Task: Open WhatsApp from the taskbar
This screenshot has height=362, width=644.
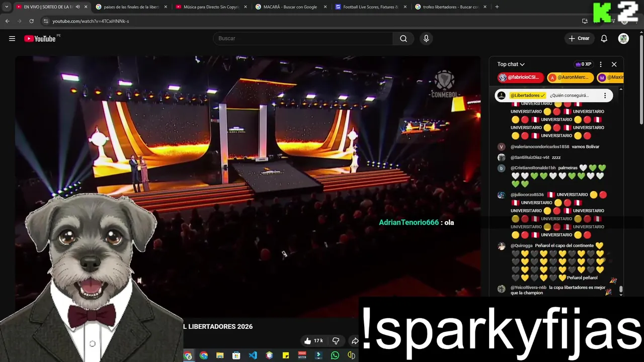Action: [335, 355]
